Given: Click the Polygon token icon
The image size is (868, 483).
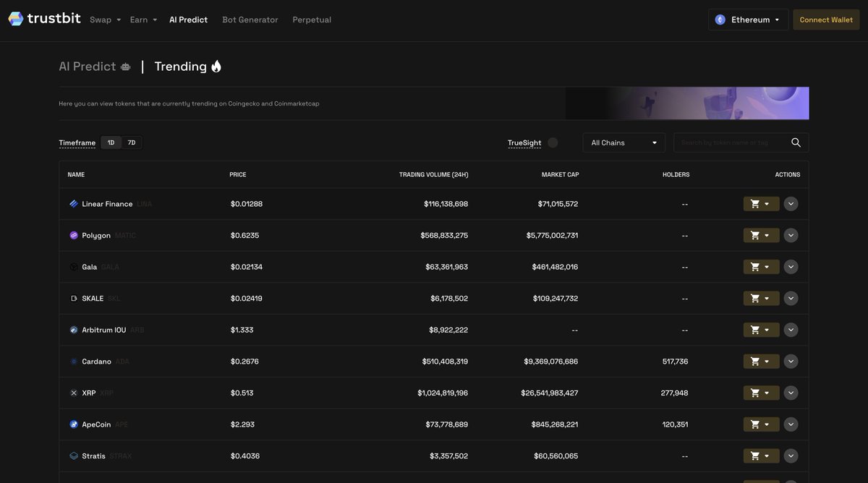Looking at the screenshot, I should [74, 236].
